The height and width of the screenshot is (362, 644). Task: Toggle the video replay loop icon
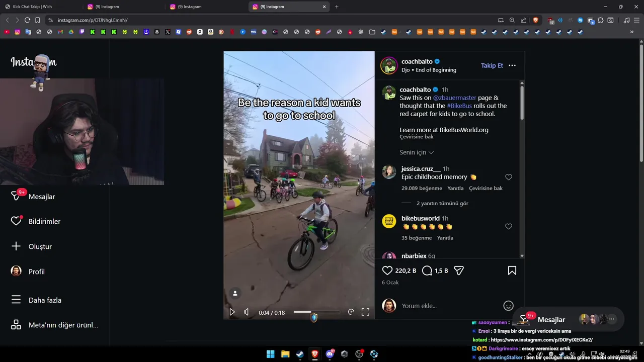coord(351,312)
